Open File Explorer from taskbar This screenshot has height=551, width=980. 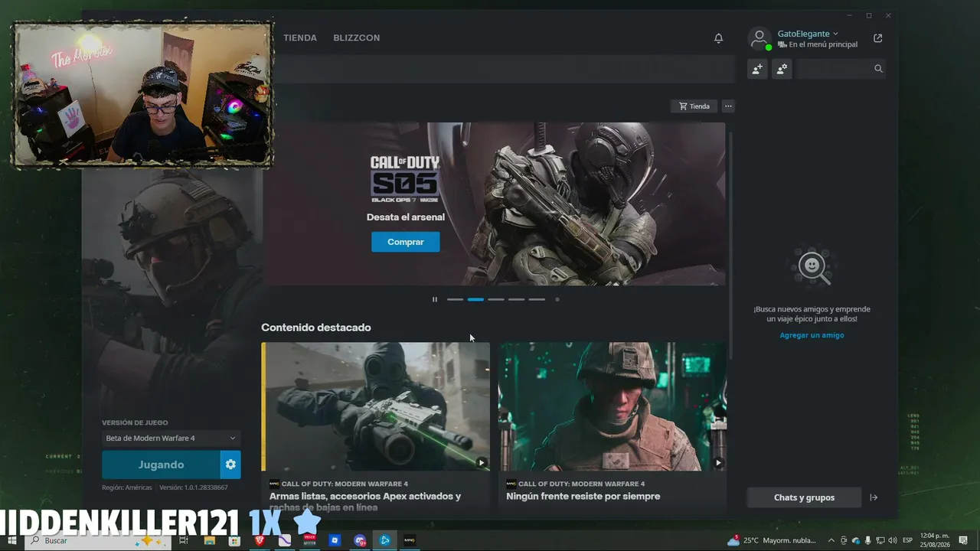(x=209, y=540)
